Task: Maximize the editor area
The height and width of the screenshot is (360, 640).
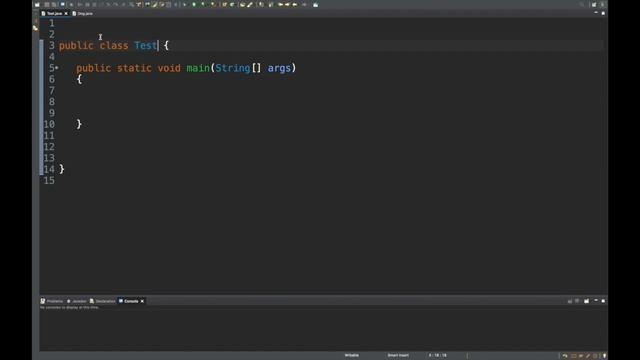Action: (x=603, y=13)
